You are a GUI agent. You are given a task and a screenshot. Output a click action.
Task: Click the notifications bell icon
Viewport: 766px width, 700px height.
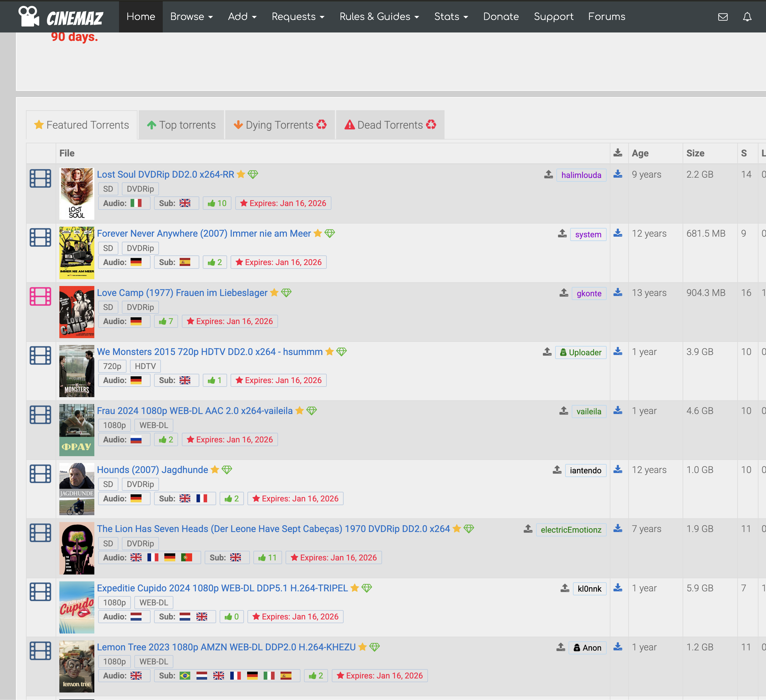[747, 17]
